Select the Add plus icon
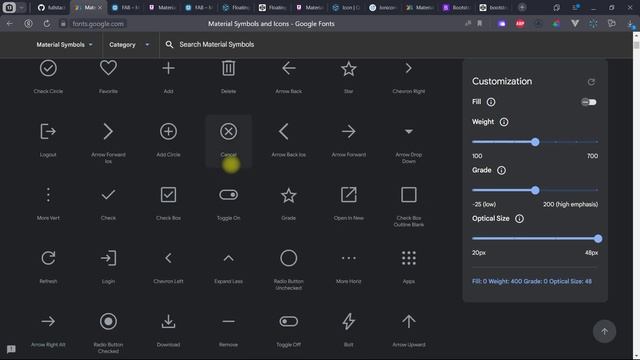Screen dimensions: 640x360 point(168,68)
